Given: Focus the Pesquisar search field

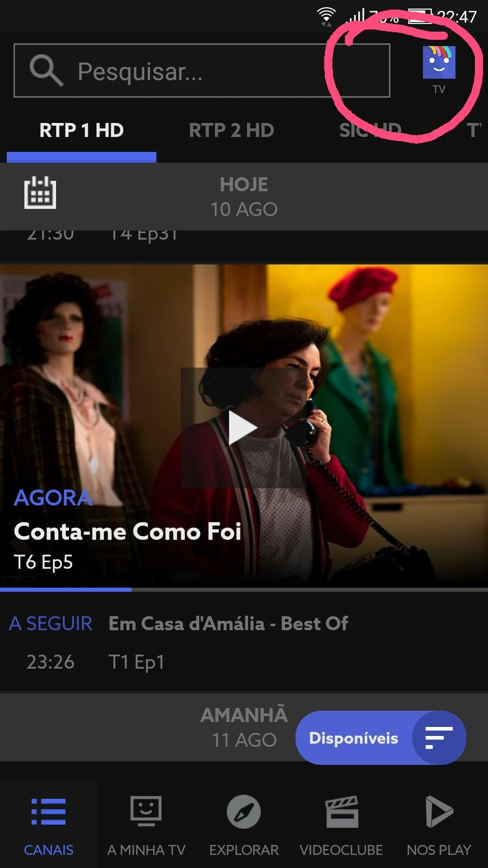Looking at the screenshot, I should click(202, 71).
